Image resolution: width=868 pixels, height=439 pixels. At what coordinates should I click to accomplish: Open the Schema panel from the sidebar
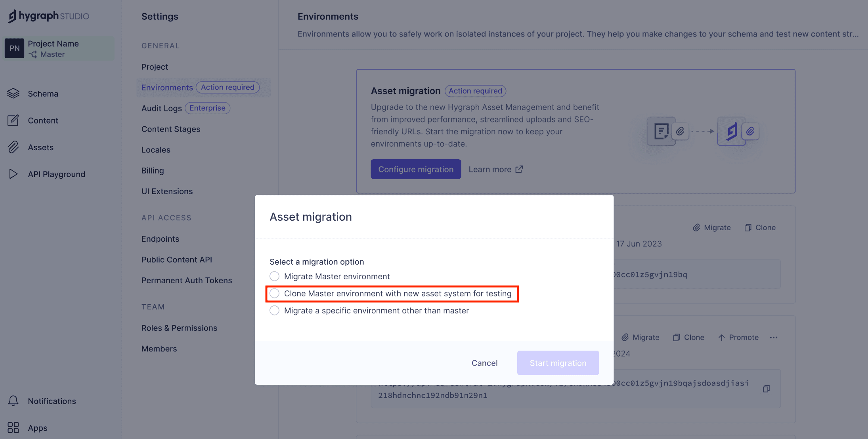(x=42, y=94)
